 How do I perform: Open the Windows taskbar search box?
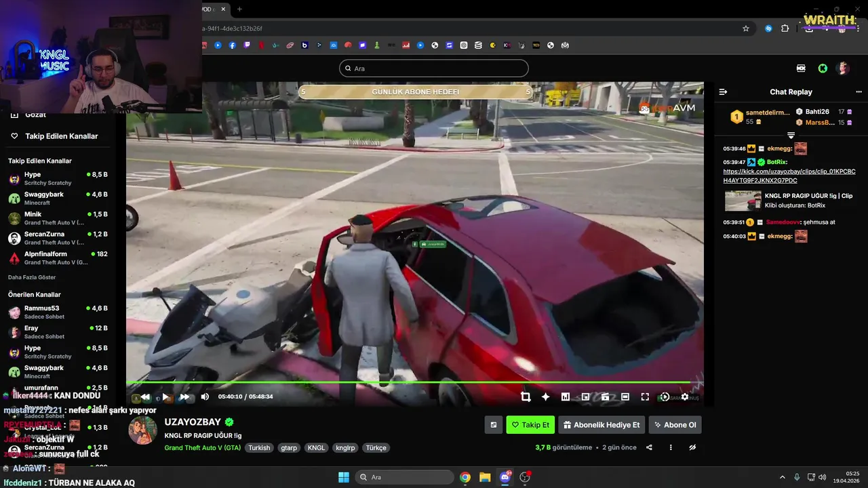point(405,477)
